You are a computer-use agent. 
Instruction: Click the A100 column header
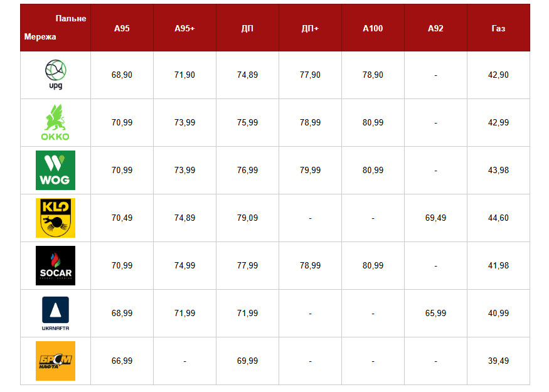pos(373,28)
